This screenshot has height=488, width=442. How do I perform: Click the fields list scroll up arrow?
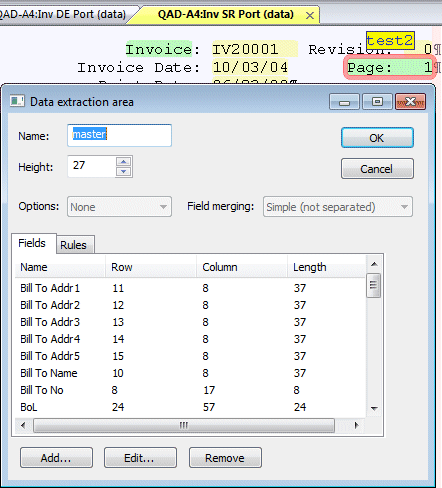374,264
